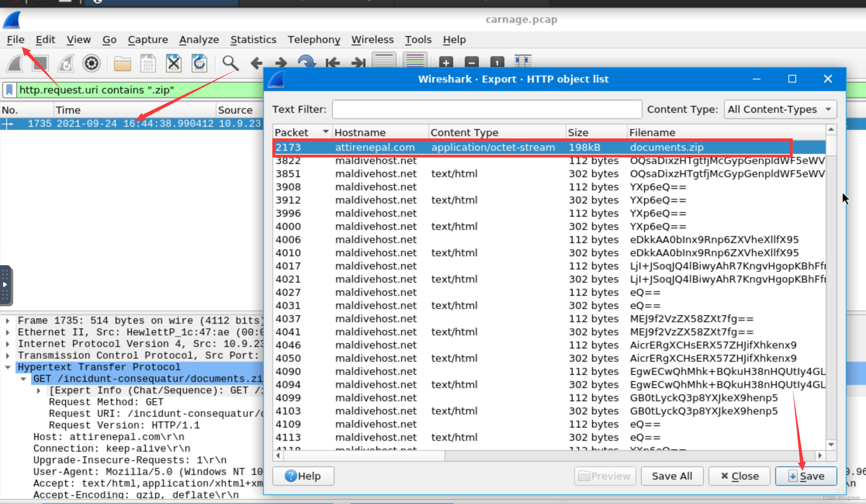Reset text to normal size
The height and width of the screenshot is (504, 866).
click(497, 62)
